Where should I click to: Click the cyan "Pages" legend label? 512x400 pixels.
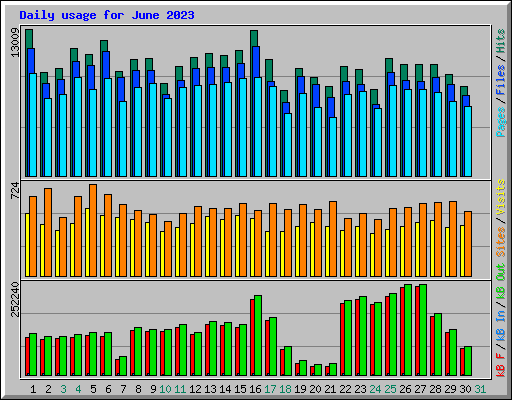tap(500, 122)
